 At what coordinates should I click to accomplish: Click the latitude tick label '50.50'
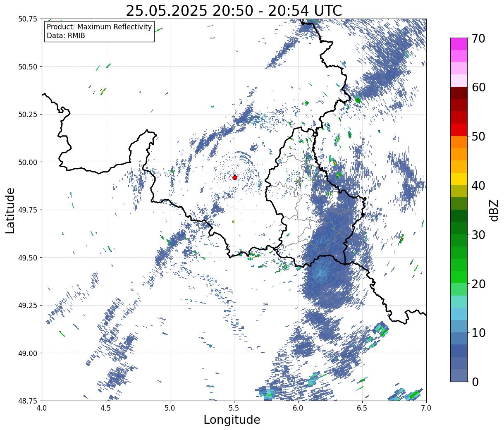coord(28,67)
